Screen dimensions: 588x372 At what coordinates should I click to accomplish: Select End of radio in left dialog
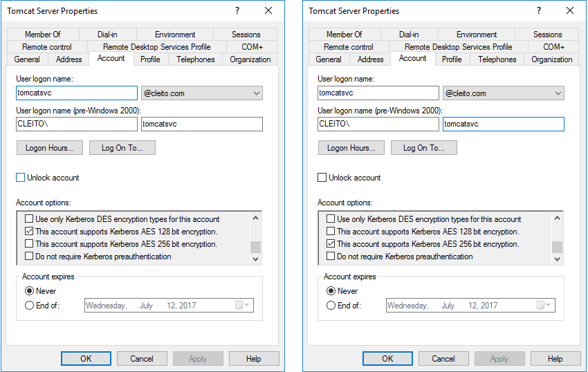29,305
